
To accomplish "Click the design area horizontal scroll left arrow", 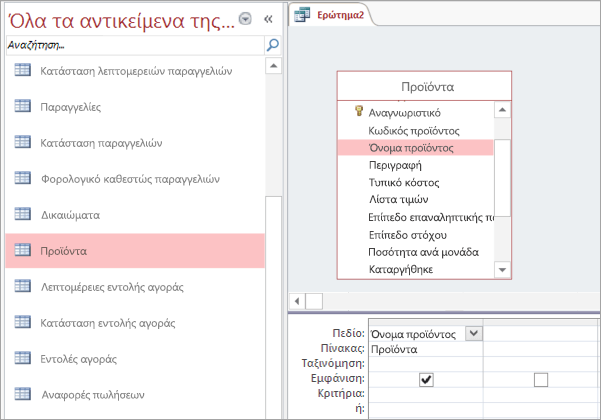I will pos(297,301).
